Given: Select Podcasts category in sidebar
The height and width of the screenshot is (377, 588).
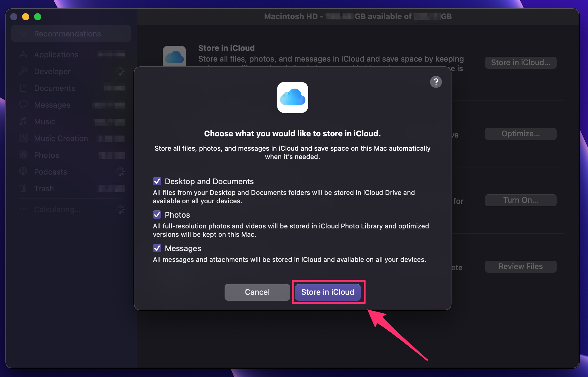Looking at the screenshot, I should click(71, 172).
